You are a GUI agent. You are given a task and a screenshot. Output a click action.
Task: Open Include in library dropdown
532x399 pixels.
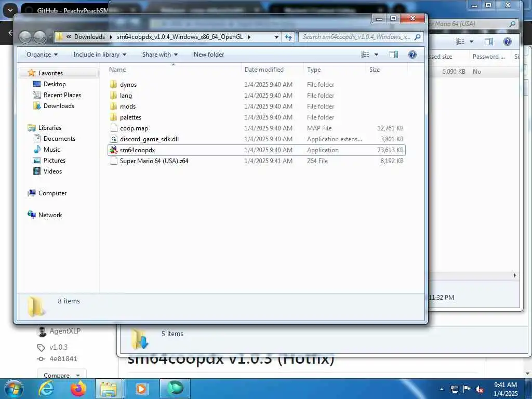click(100, 54)
